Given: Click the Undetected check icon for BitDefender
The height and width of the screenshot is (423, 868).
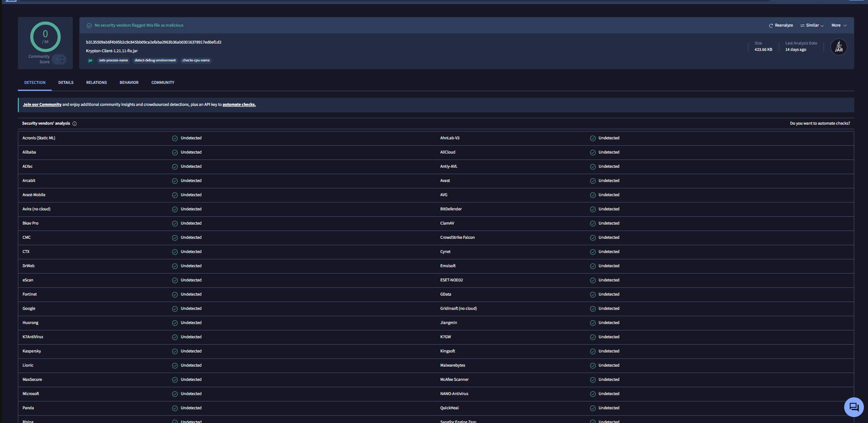Looking at the screenshot, I should tap(593, 209).
